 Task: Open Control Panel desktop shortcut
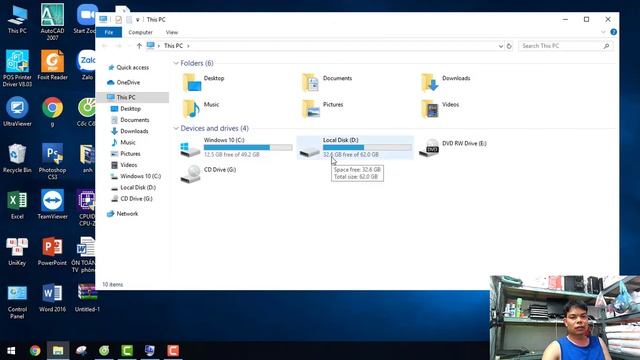click(17, 302)
